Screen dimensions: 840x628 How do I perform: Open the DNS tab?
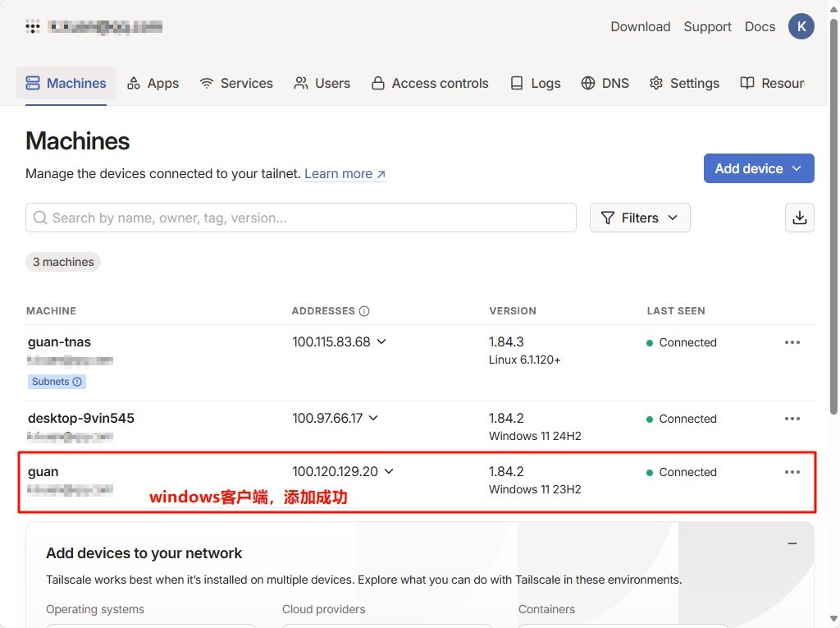tap(605, 83)
